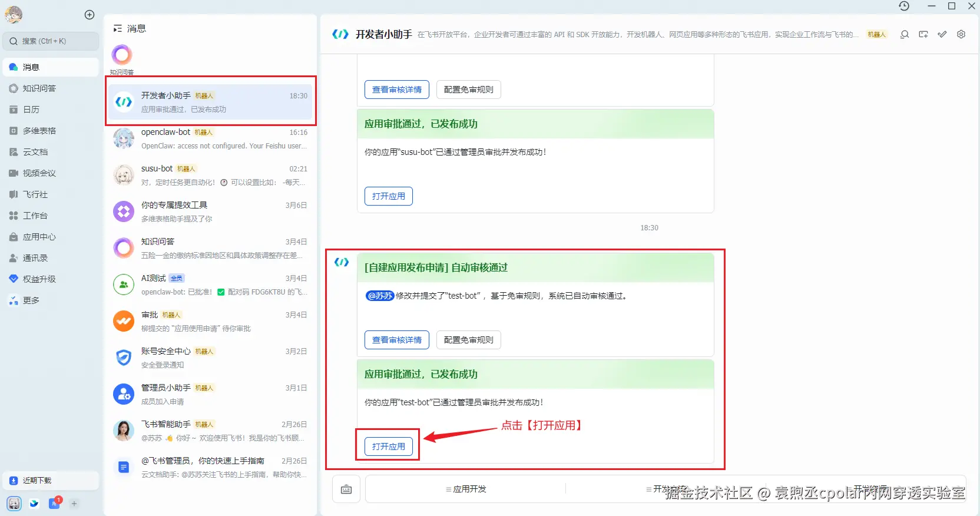Click the 管理员小助手 blue avatar
The image size is (980, 516).
[x=124, y=394]
